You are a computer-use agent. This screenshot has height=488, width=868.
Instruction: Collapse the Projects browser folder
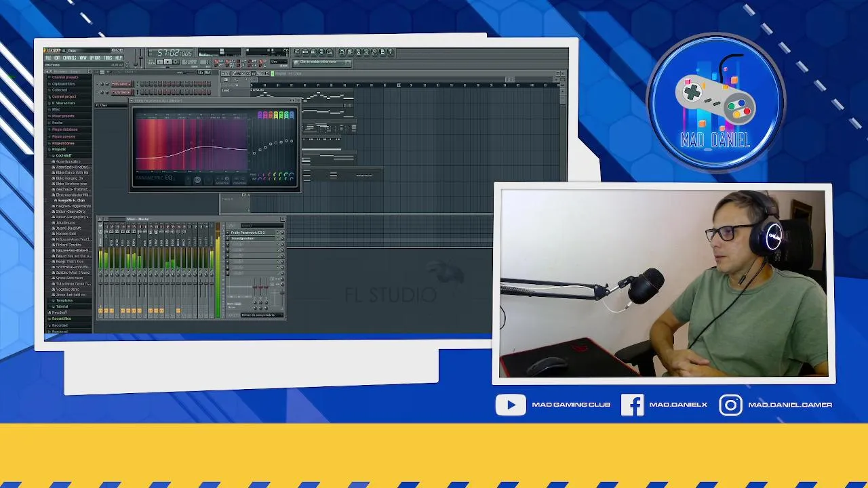click(59, 149)
